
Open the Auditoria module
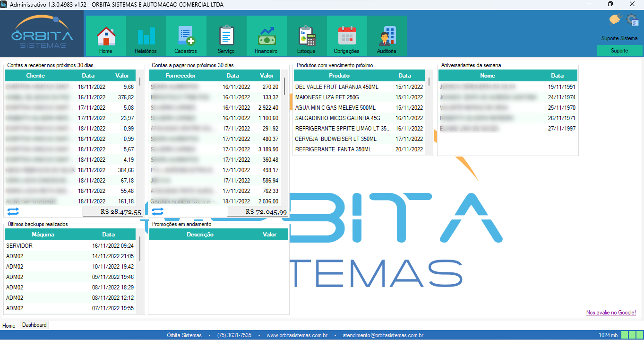386,35
